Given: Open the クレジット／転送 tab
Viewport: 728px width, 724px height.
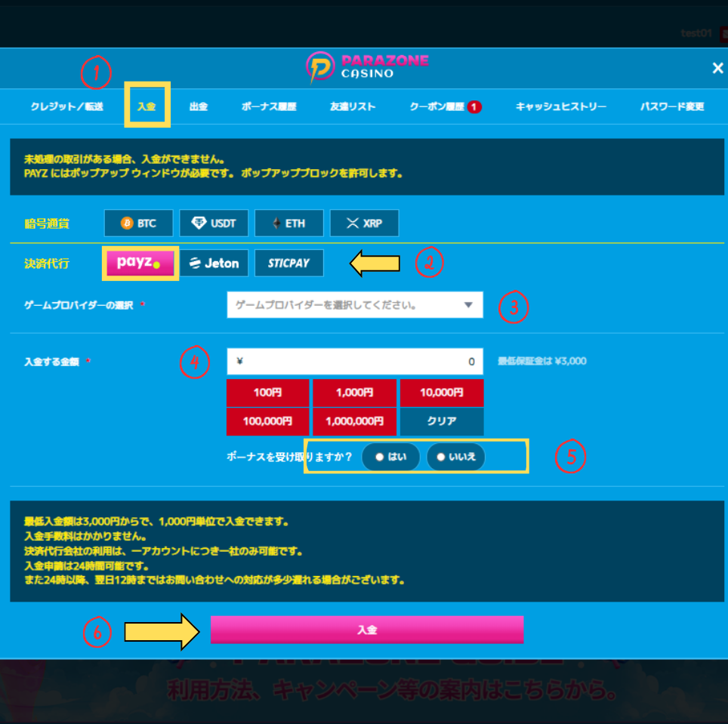Looking at the screenshot, I should click(67, 106).
